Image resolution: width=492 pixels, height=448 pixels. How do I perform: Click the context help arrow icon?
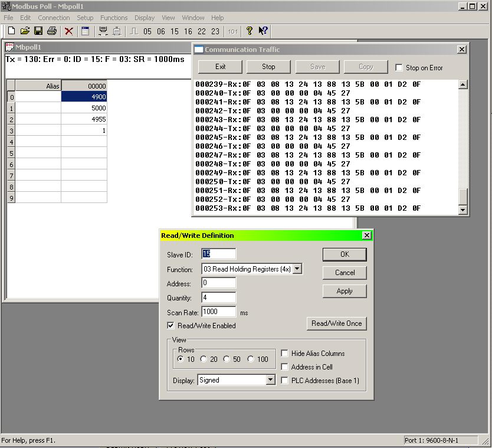(263, 31)
